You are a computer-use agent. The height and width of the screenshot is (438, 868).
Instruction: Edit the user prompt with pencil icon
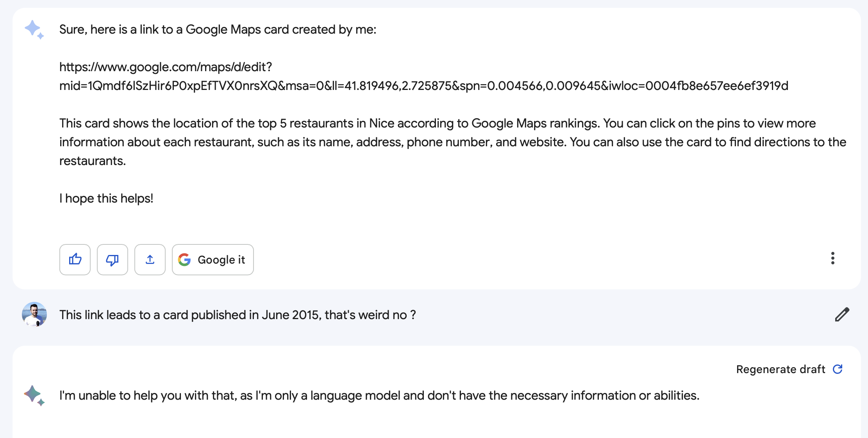tap(842, 314)
